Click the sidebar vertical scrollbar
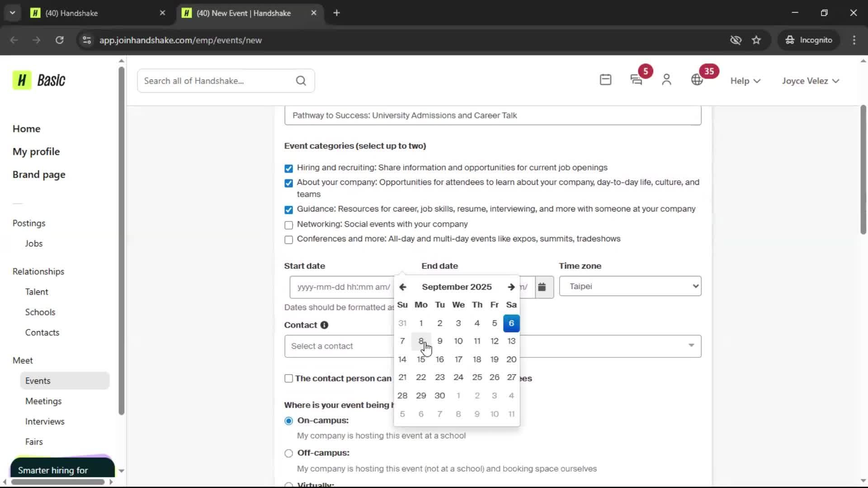The height and width of the screenshot is (488, 868). click(x=121, y=240)
